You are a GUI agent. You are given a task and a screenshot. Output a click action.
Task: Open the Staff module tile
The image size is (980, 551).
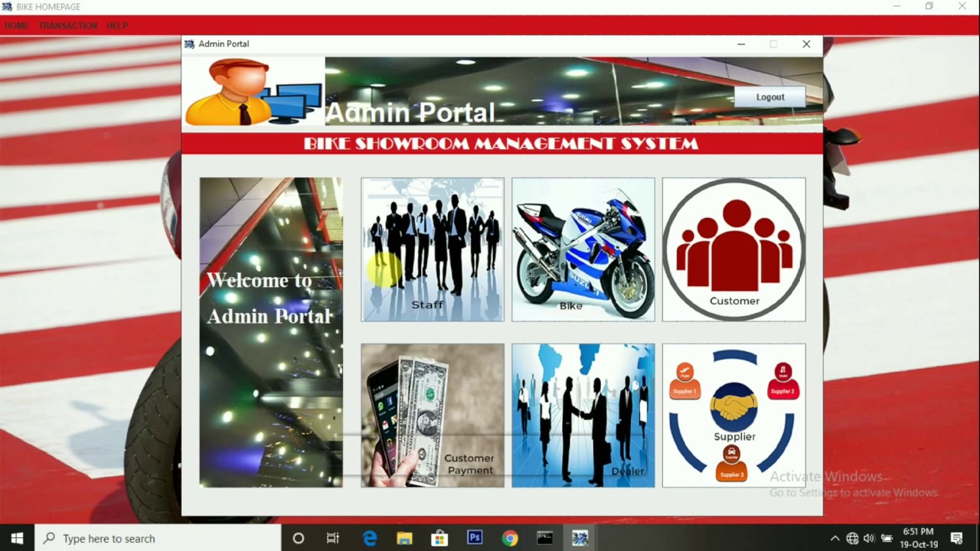433,249
